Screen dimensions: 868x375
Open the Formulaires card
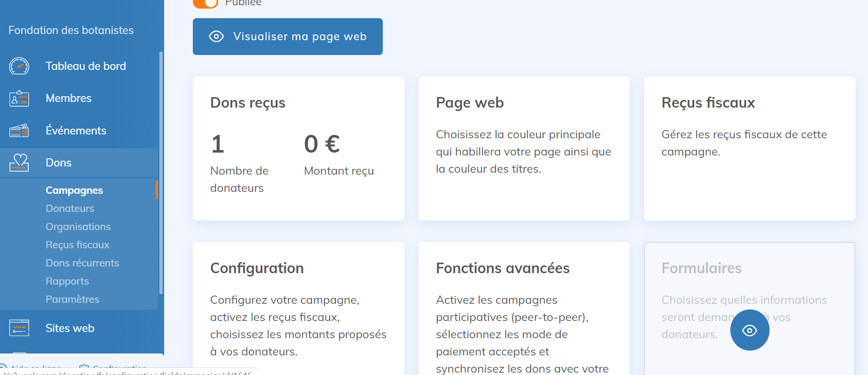(x=750, y=309)
